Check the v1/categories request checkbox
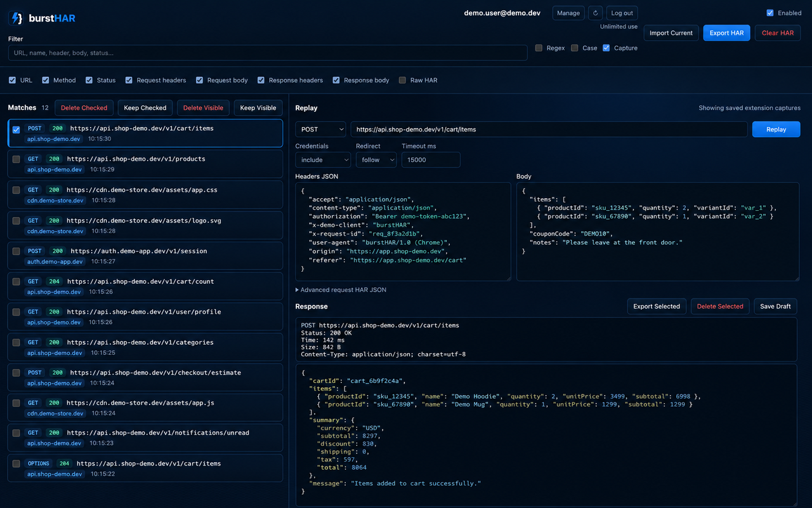The image size is (812, 508). [16, 342]
